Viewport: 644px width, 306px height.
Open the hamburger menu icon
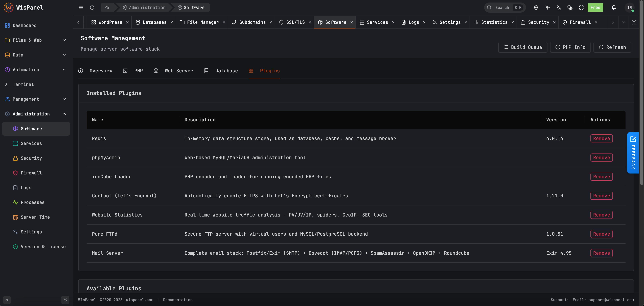(x=81, y=8)
